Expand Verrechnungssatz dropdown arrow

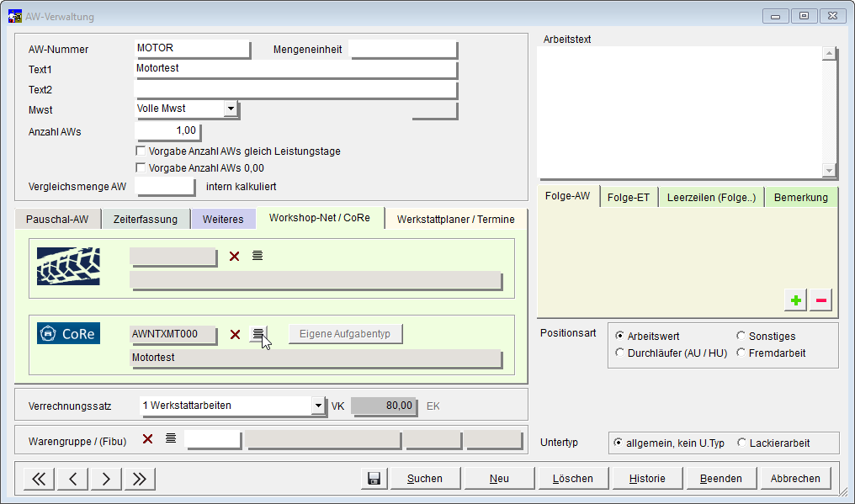(x=318, y=406)
